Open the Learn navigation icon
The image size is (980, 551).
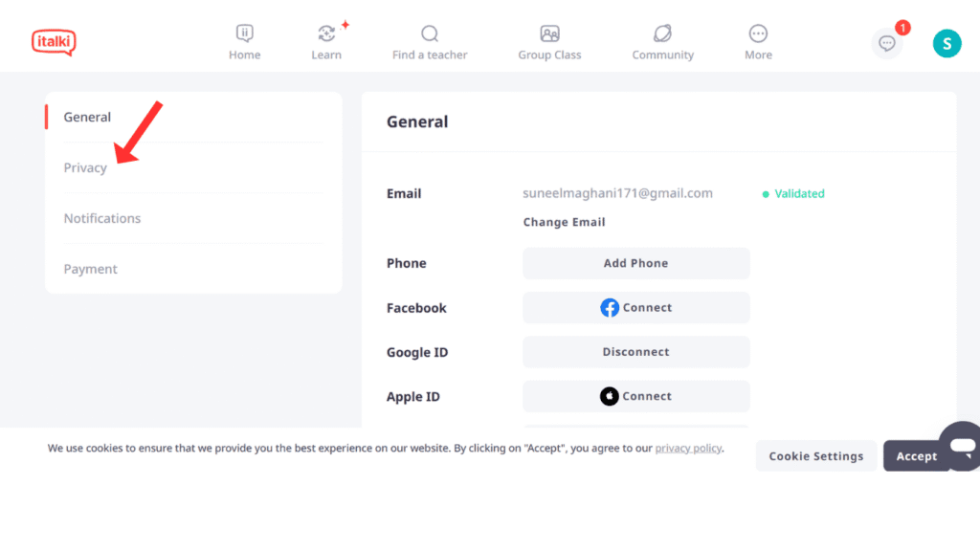(x=326, y=34)
